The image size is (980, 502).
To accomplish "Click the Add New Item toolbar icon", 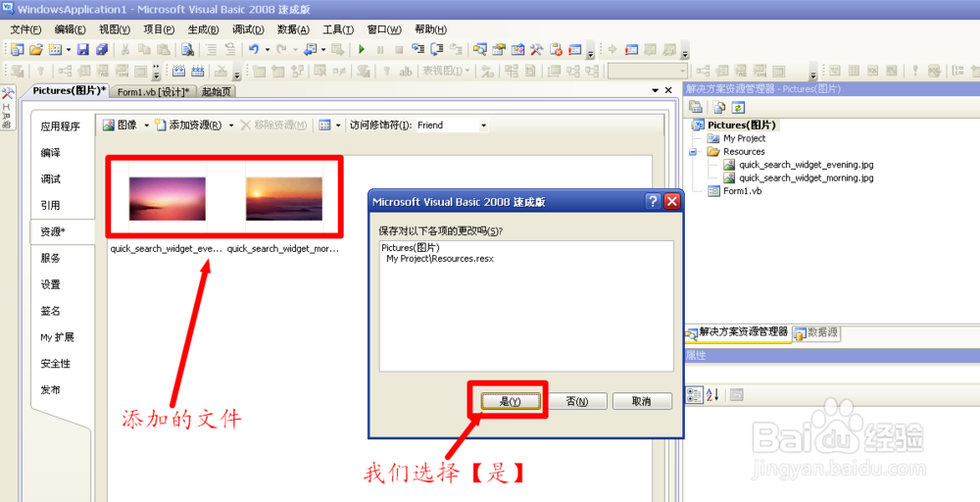I will (x=54, y=49).
